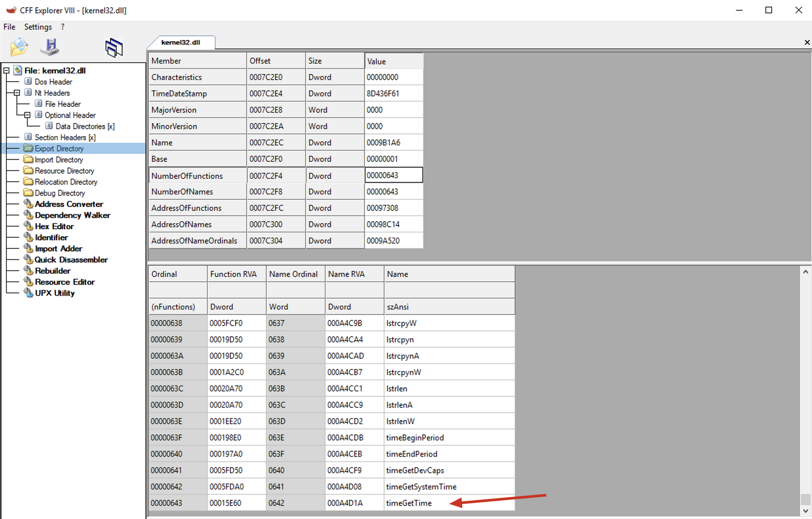
Task: Click the Name filter box under header
Action: click(450, 290)
